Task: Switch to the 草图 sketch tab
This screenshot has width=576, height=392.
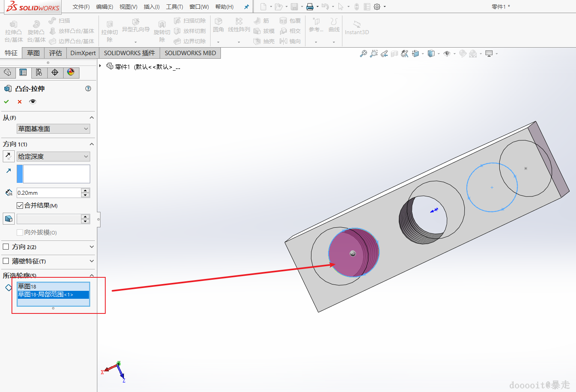Action: (x=33, y=53)
